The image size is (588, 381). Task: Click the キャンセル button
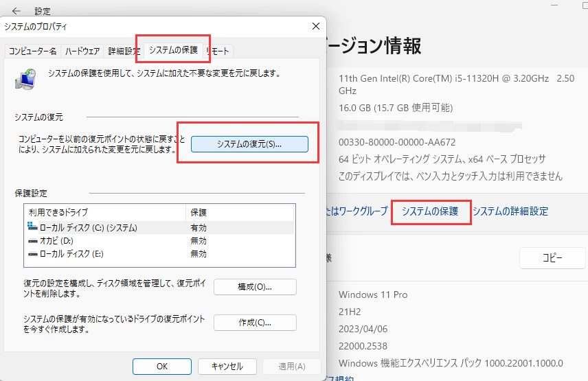[227, 367]
